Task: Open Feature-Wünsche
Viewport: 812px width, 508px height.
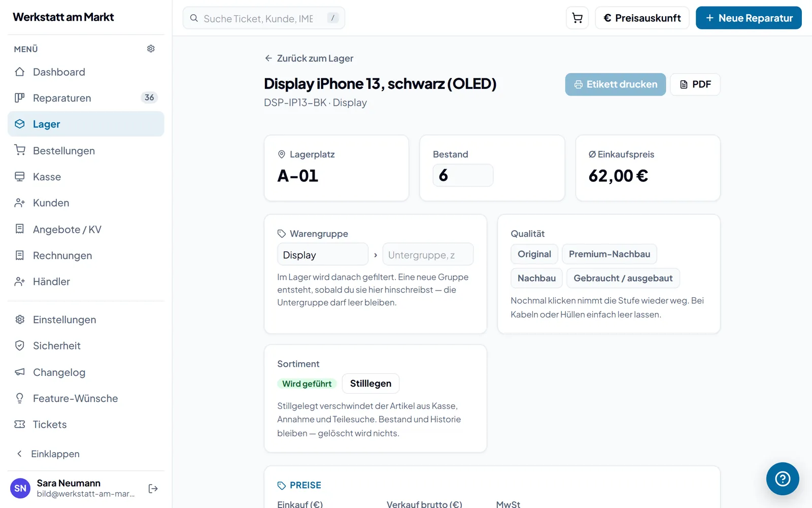Action: tap(86, 398)
